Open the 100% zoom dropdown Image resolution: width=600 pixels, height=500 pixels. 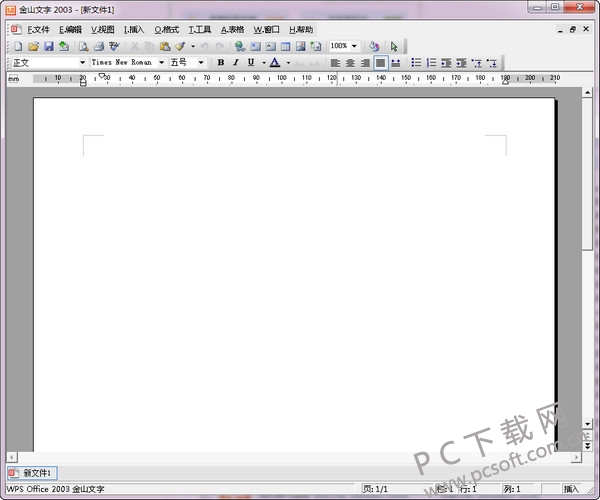click(354, 46)
